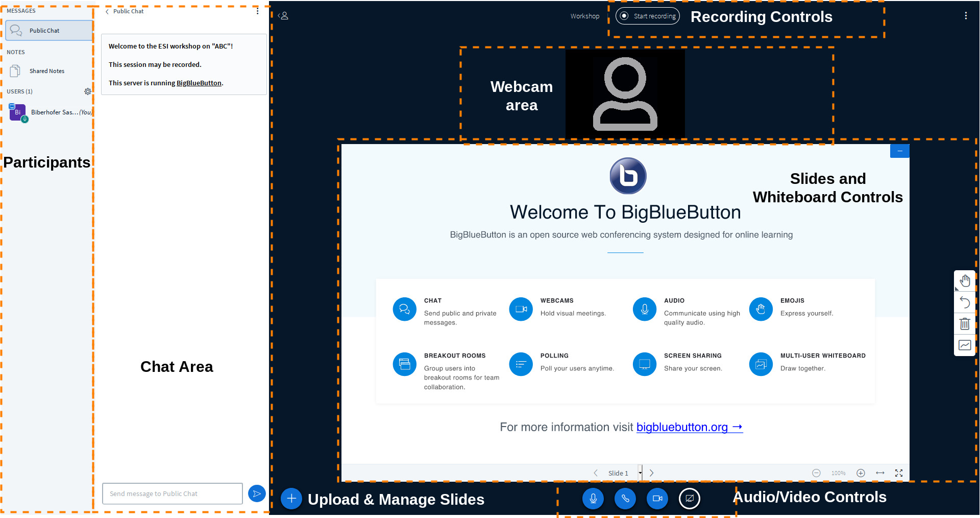Fit slide to width
This screenshot has height=518, width=980.
[880, 473]
